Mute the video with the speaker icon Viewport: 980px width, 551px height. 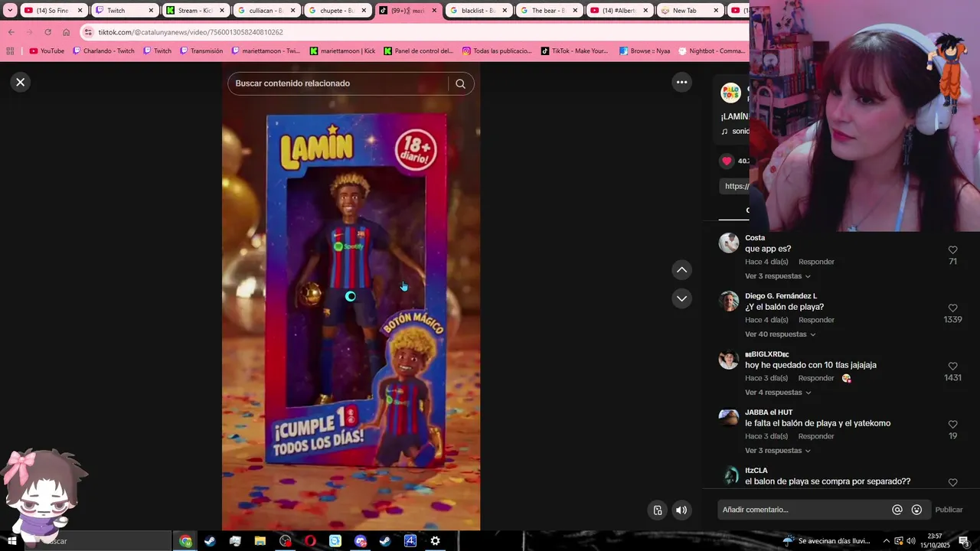(x=681, y=510)
